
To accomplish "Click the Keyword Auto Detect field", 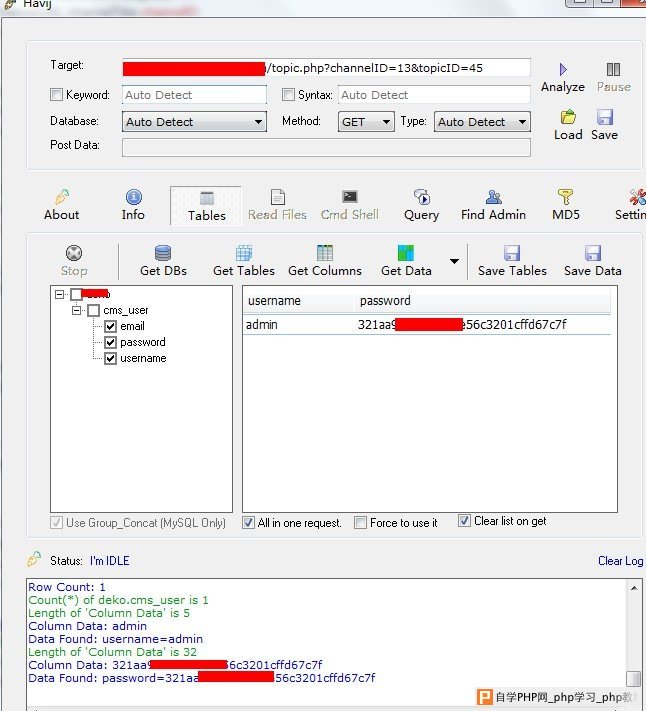I will 194,95.
